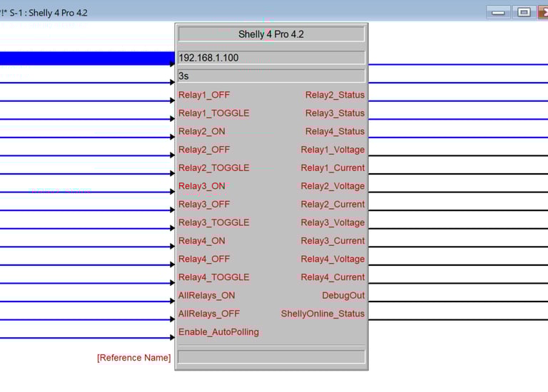Select the Relay1_TOGGLE input signal

pos(214,113)
